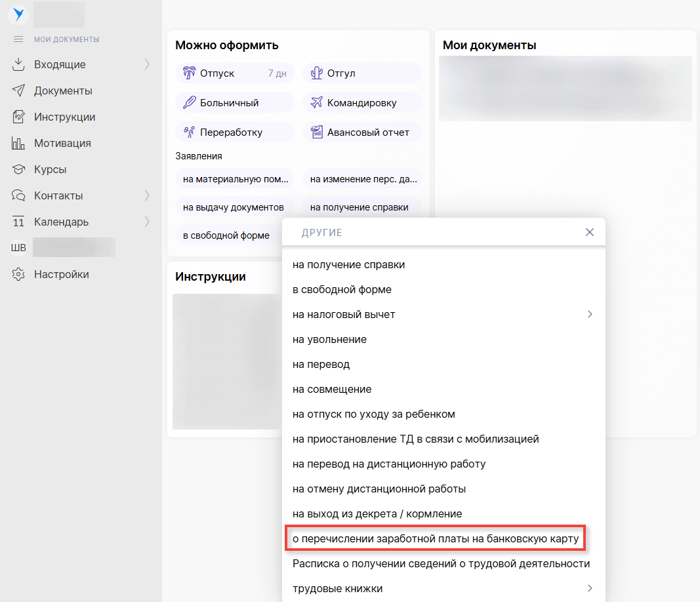This screenshot has height=602, width=700.
Task: Close the Другие popup list
Action: tap(589, 232)
